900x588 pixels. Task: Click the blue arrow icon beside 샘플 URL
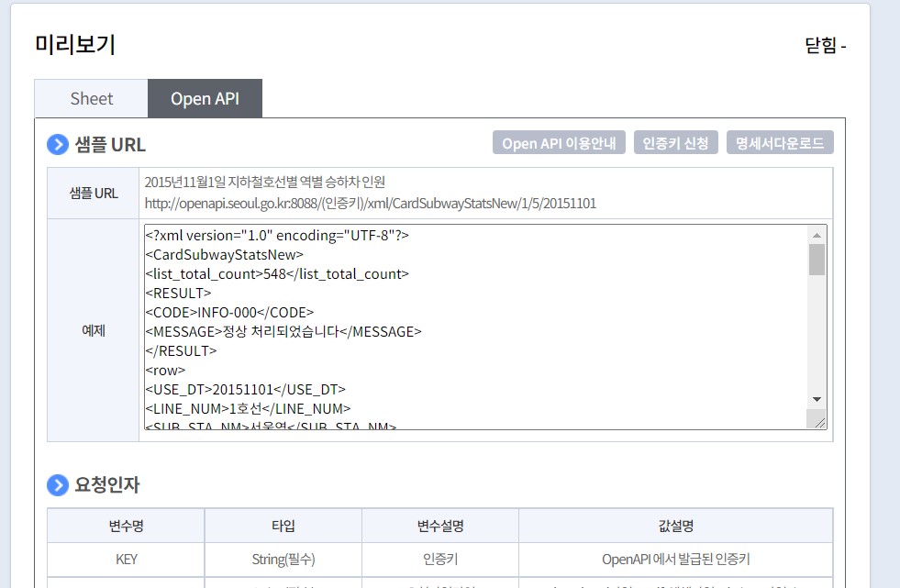click(x=57, y=144)
